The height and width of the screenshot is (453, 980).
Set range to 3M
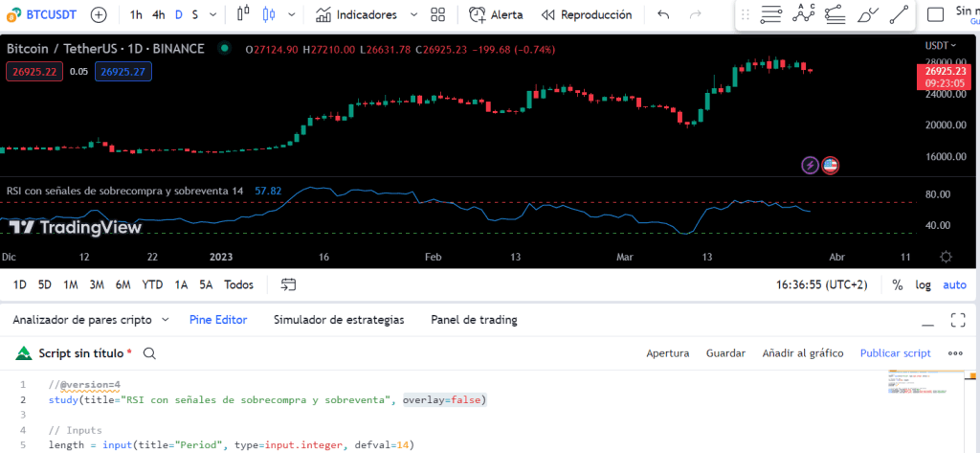97,284
